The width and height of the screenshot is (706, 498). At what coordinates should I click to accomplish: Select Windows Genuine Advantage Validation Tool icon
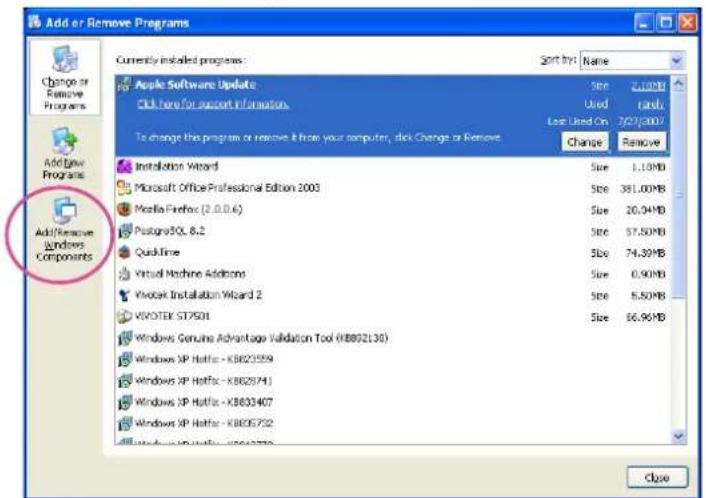click(x=125, y=338)
